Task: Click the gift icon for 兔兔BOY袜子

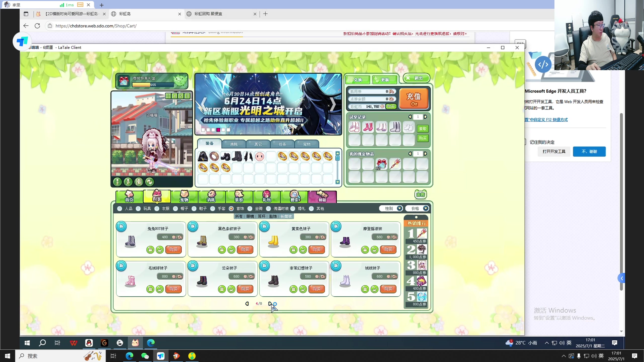Action: click(150, 250)
